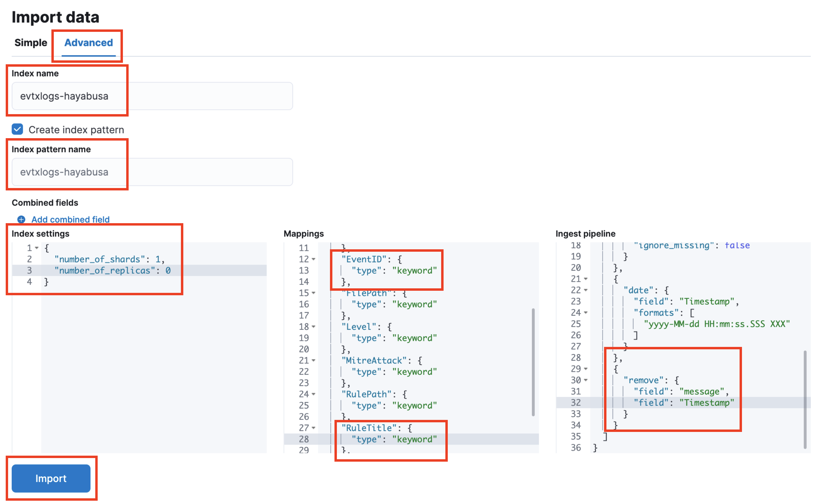Image resolution: width=815 pixels, height=504 pixels.
Task: Click the Import button
Action: pyautogui.click(x=51, y=478)
